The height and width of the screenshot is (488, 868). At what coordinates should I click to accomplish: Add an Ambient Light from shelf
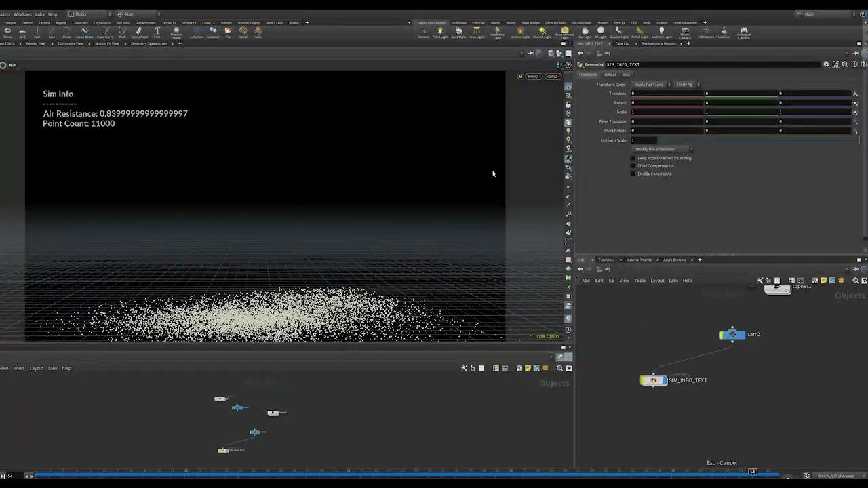[x=662, y=32]
